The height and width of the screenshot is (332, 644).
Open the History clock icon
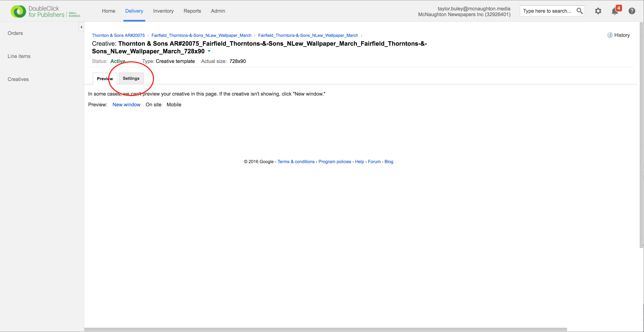(610, 35)
